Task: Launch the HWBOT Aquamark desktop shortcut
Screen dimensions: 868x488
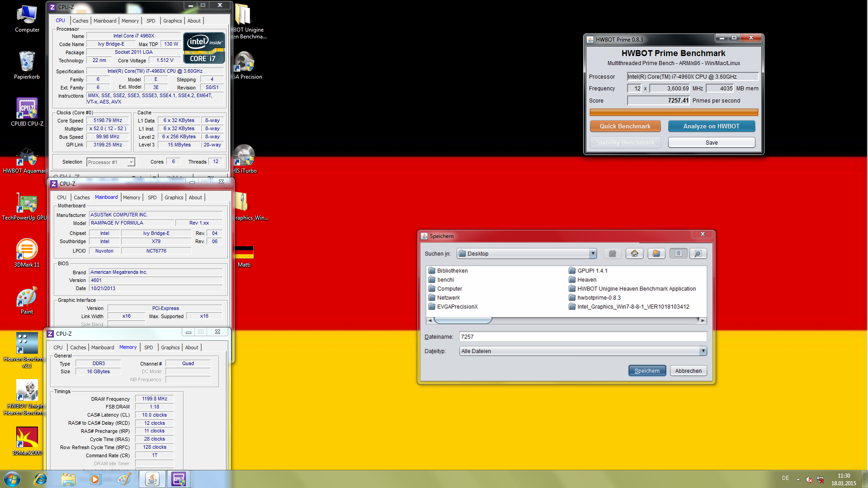Action: click(x=24, y=160)
